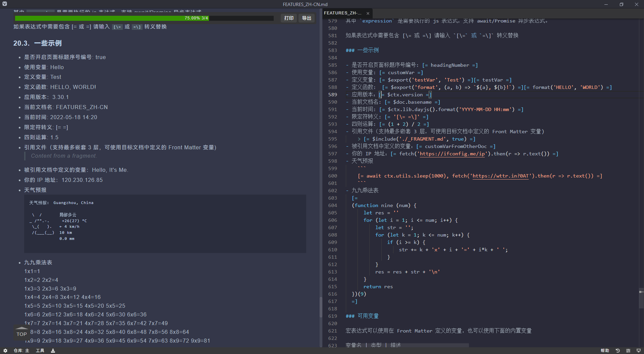
Task: Open the https://wttr.in?0AT link in editor
Action: pyautogui.click(x=500, y=176)
